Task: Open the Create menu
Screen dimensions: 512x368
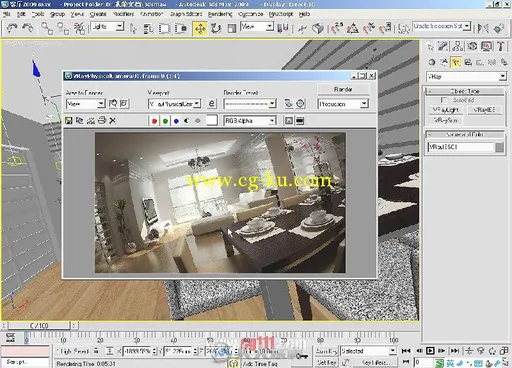Action: point(98,14)
